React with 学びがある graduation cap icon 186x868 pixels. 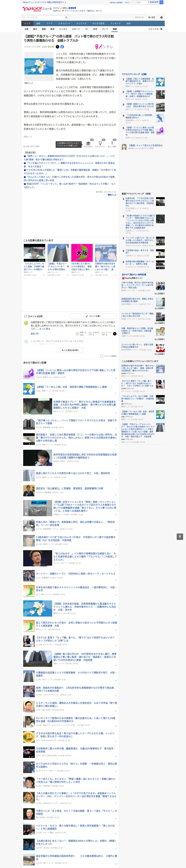click(x=89, y=143)
